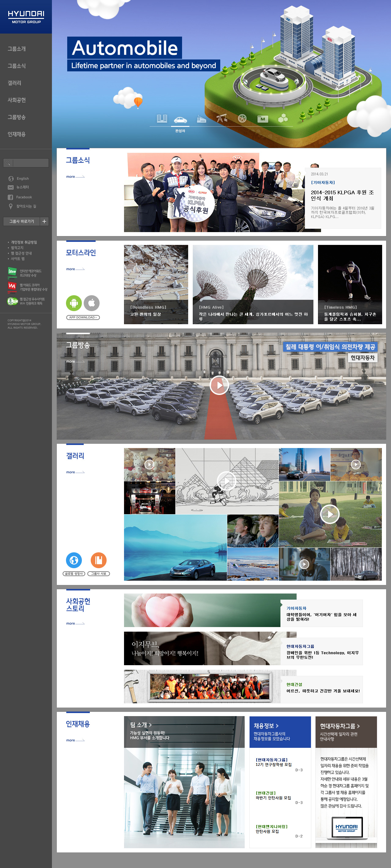Switch language via the English link

pyautogui.click(x=23, y=179)
